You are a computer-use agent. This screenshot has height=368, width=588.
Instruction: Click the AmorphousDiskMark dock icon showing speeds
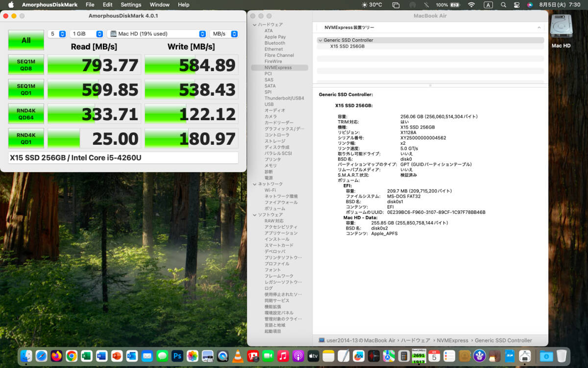click(418, 356)
